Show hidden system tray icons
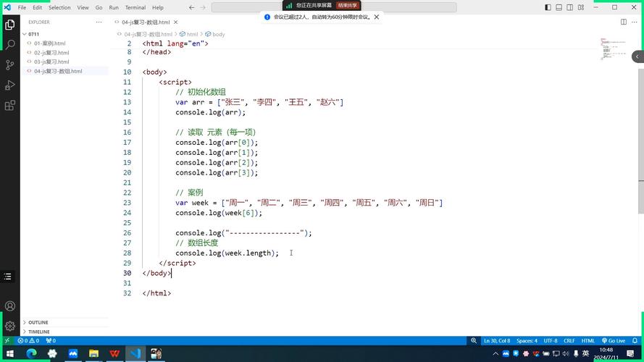Image resolution: width=644 pixels, height=362 pixels. (x=495, y=353)
